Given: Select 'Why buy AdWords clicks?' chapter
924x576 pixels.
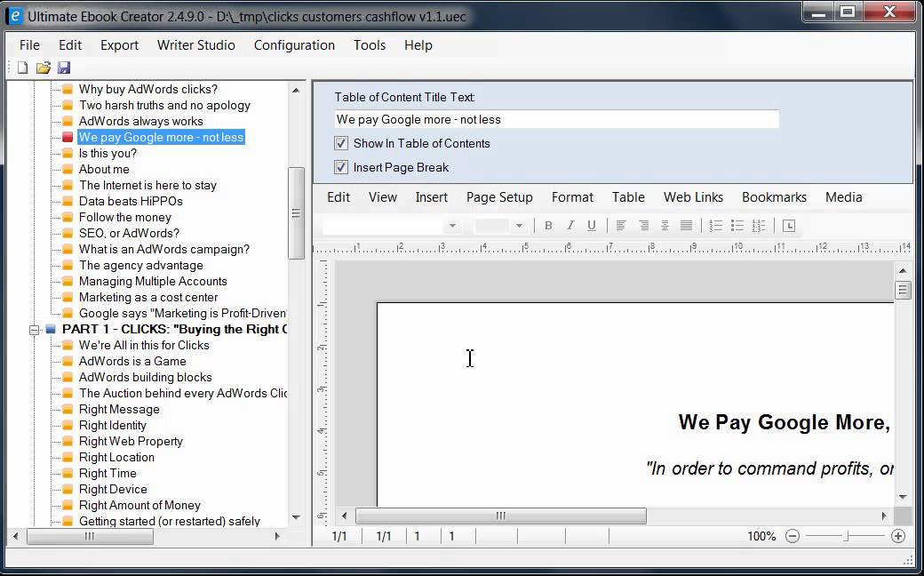Looking at the screenshot, I should click(147, 89).
